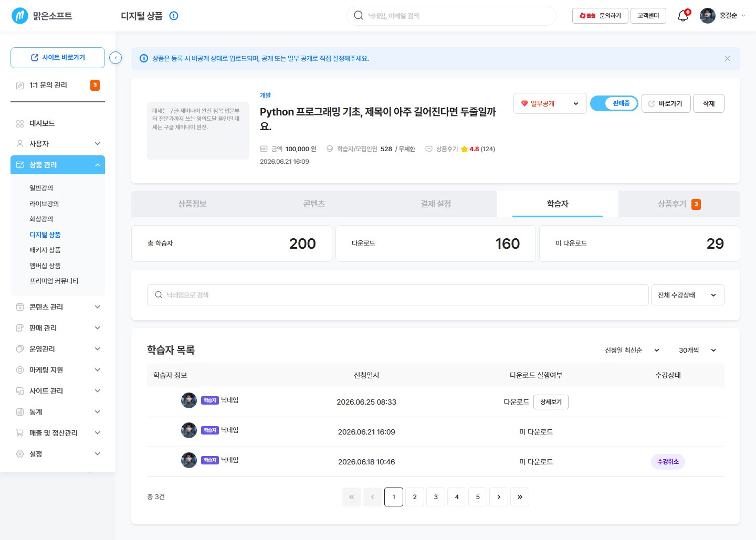756x540 pixels.
Task: Click the 마케팅 지원 icon
Action: 20,370
